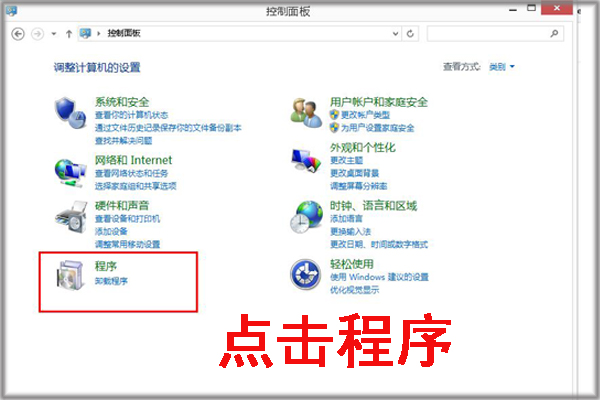600x400 pixels.
Task: Close the 控制面板 window
Action: point(557,8)
